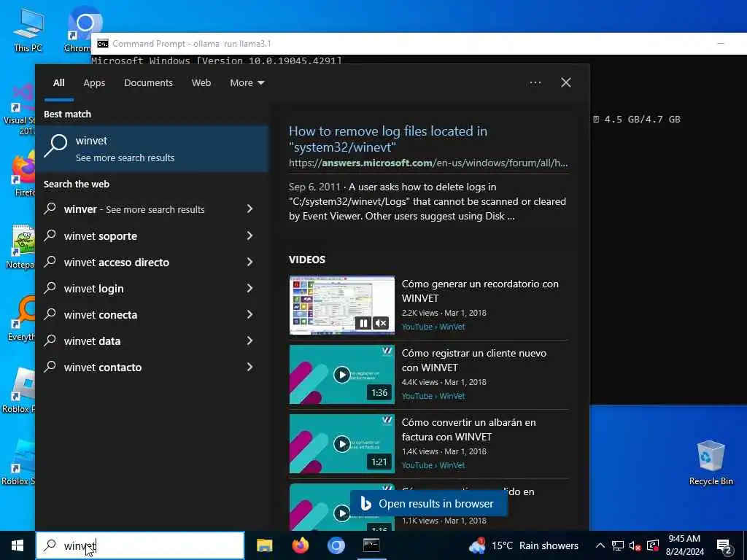Expand arrow for winvet conecta

tap(249, 314)
